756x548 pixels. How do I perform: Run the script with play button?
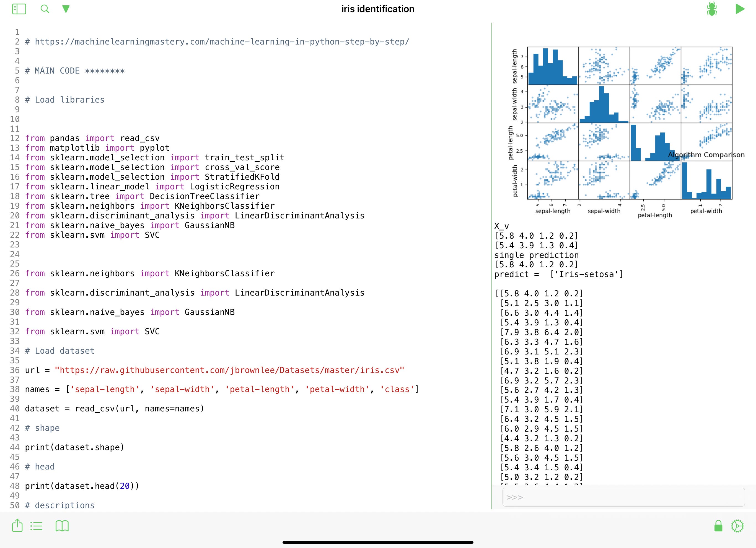(x=740, y=9)
